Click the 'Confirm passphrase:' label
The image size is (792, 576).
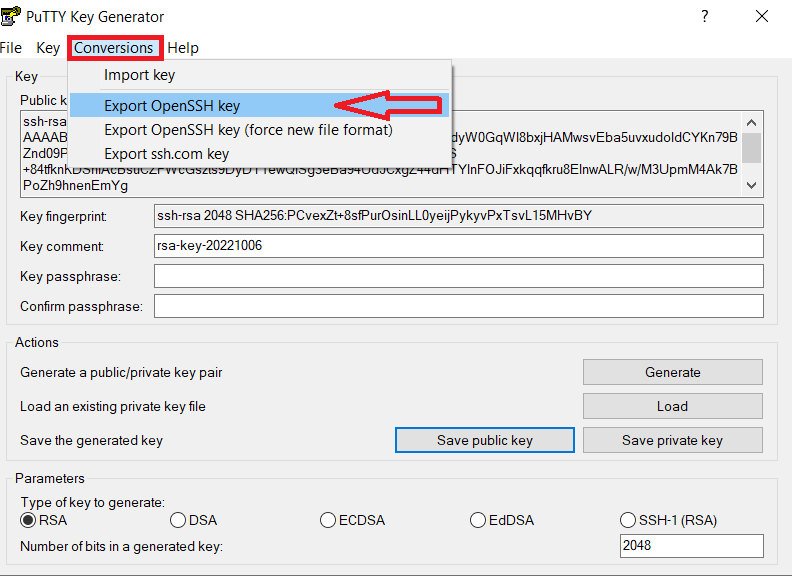click(81, 306)
